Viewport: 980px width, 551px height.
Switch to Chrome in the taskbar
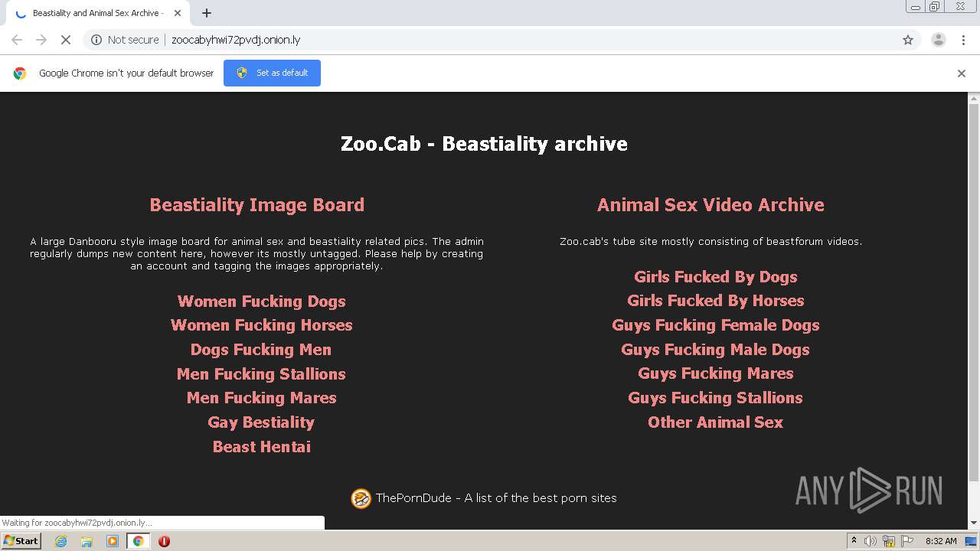click(x=138, y=541)
